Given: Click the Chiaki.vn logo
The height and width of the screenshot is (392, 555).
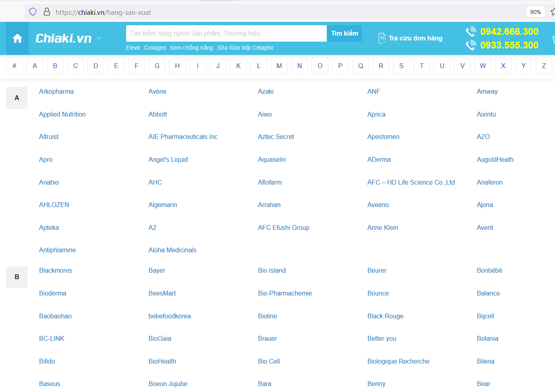Looking at the screenshot, I should 64,38.
